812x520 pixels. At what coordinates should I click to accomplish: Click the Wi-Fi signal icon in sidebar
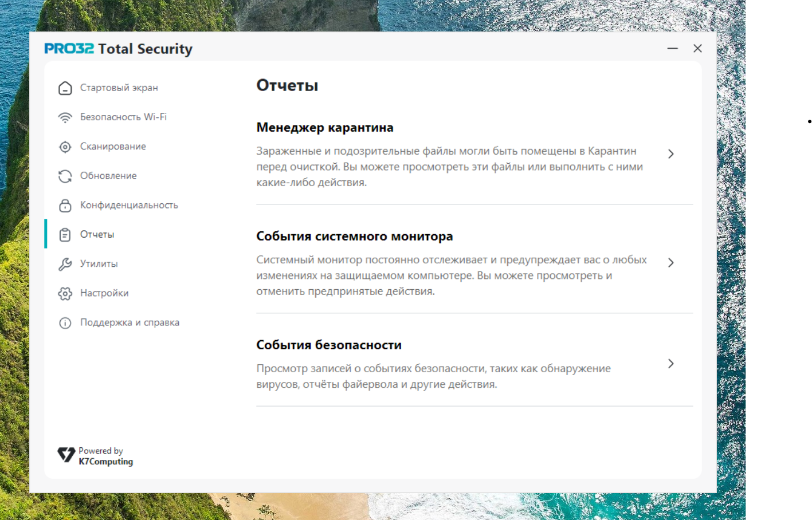65,117
